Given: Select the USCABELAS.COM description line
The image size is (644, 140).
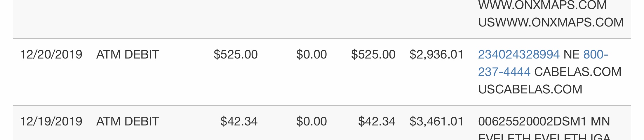Looking at the screenshot, I should [530, 89].
